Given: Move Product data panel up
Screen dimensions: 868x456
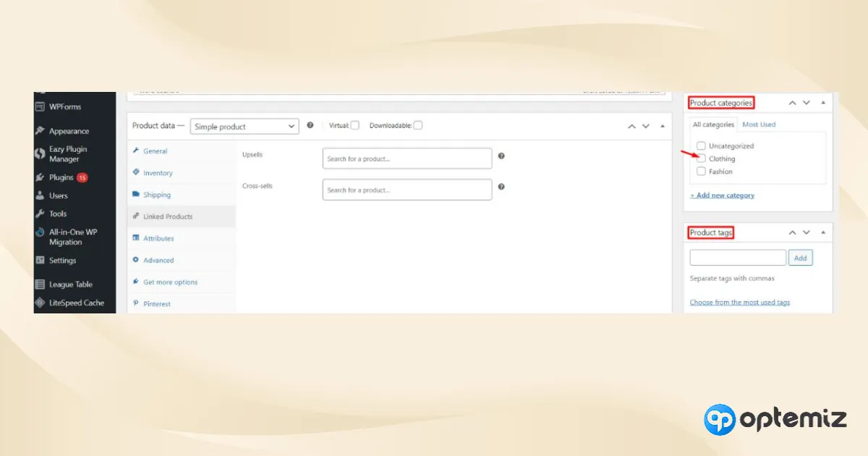Looking at the screenshot, I should (631, 126).
